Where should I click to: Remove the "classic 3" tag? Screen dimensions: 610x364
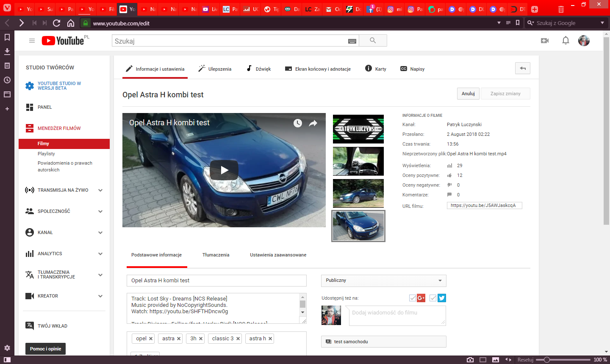pos(238,339)
